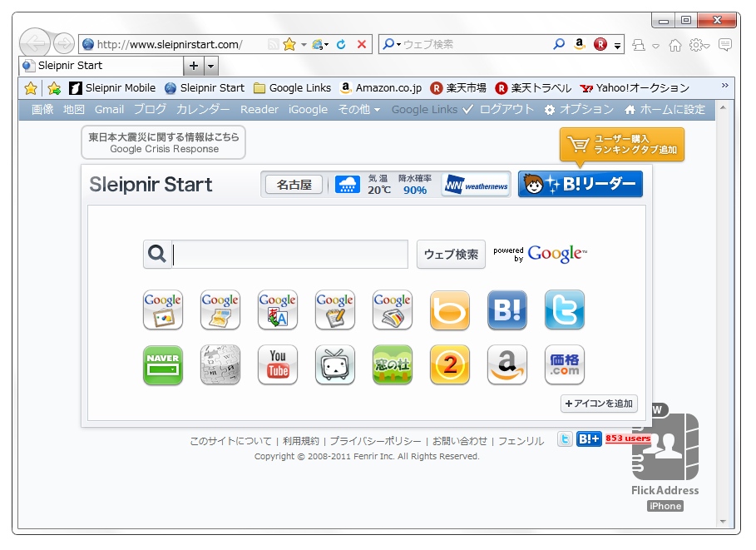Open the orange 2 channel icon

coord(450,364)
